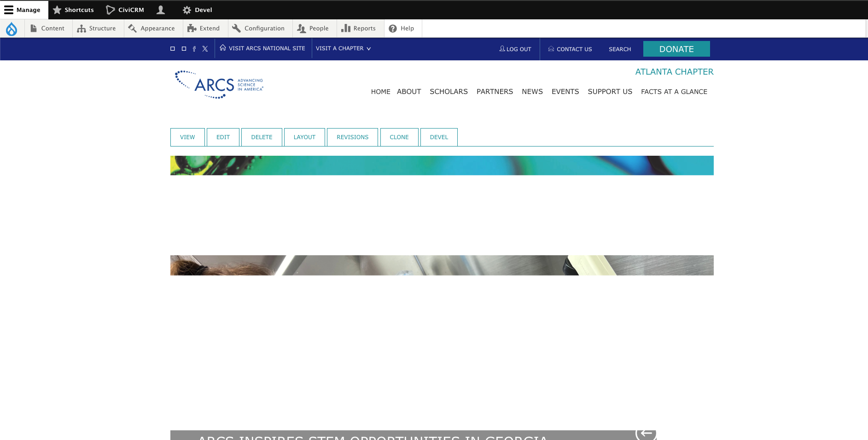This screenshot has width=868, height=440.
Task: Switch to the Edit tab
Action: click(x=223, y=137)
